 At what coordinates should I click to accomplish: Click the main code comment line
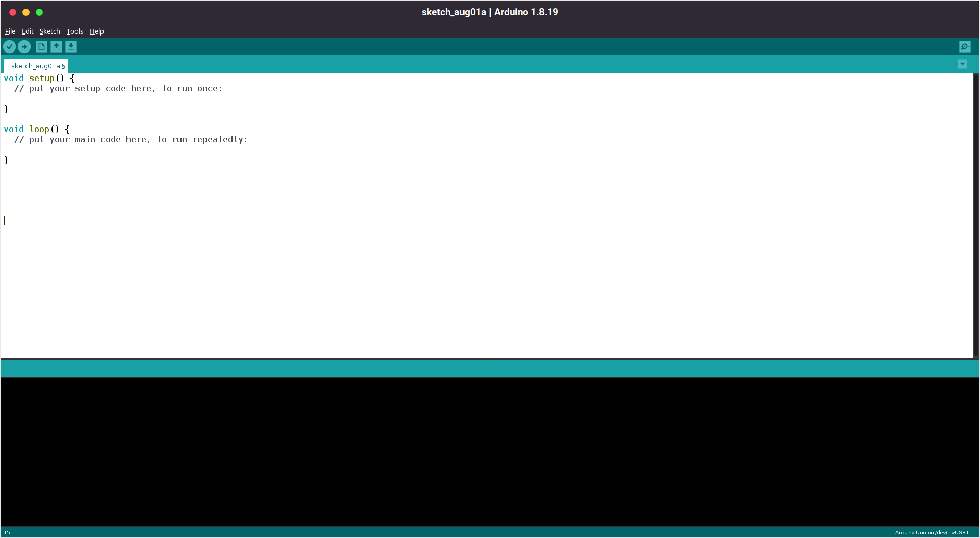(x=131, y=139)
